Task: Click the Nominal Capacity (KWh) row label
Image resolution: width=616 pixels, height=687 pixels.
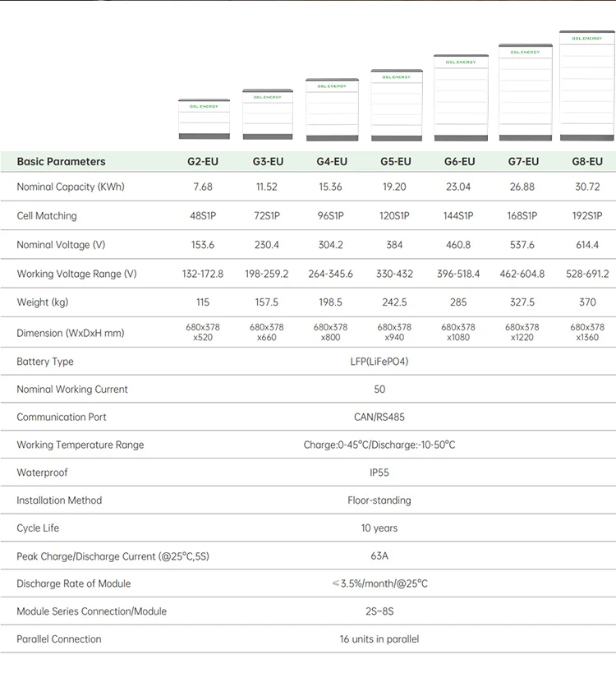Action: click(71, 187)
